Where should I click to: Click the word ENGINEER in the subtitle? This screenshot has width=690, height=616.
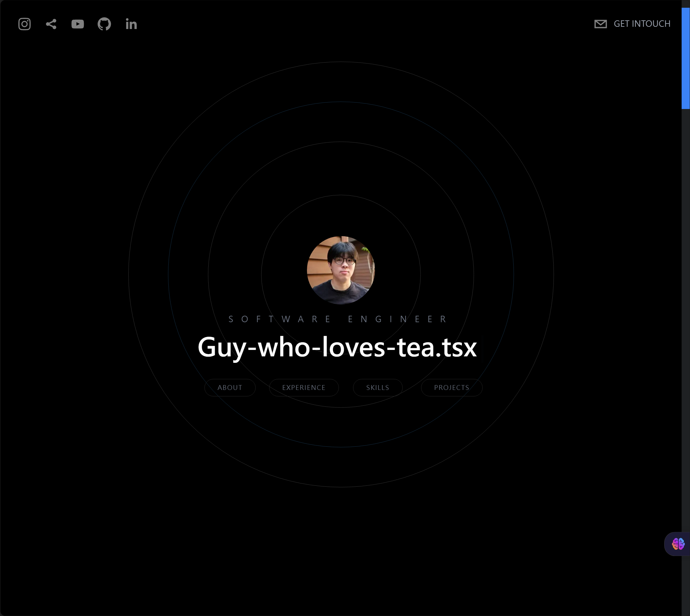coord(397,319)
